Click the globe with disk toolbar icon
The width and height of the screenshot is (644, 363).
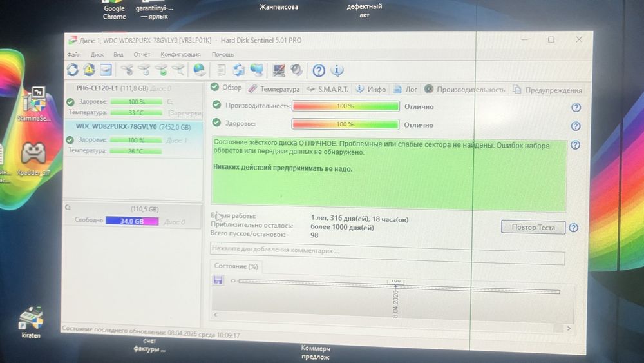(x=199, y=70)
